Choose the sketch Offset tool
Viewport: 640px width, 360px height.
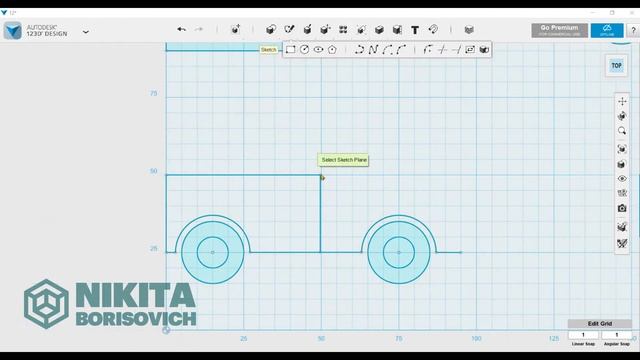coord(470,49)
